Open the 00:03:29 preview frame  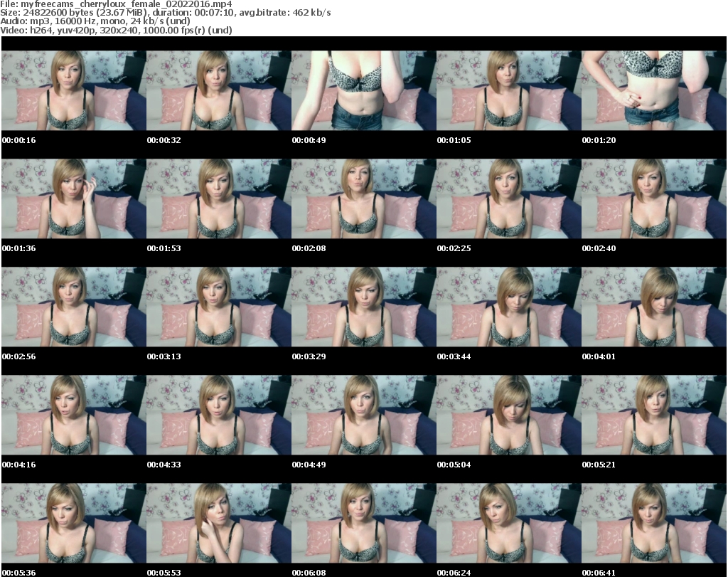click(x=363, y=307)
